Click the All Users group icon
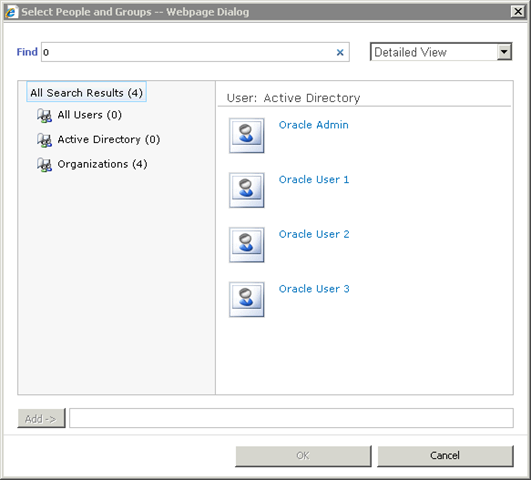The image size is (531, 480). coord(44,116)
